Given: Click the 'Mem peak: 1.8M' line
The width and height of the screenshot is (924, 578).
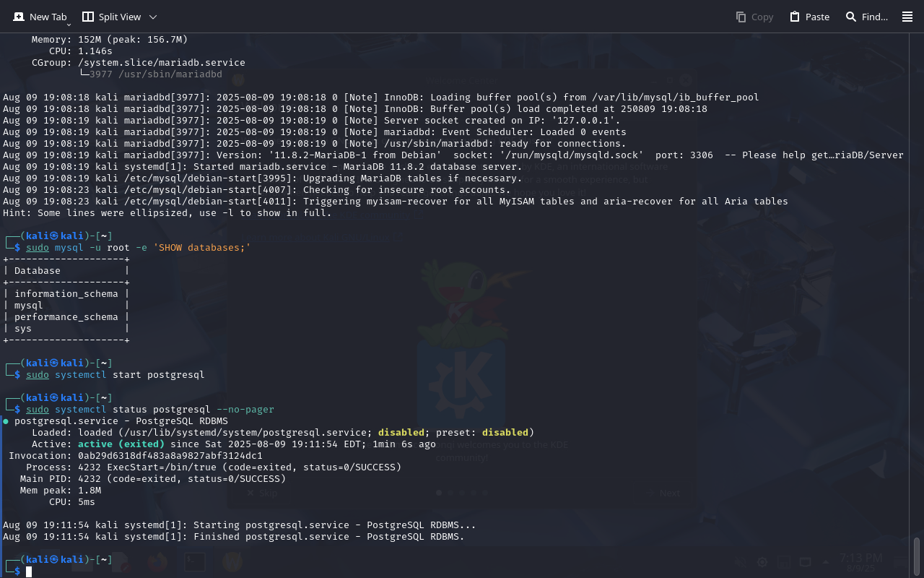Looking at the screenshot, I should coord(61,491).
